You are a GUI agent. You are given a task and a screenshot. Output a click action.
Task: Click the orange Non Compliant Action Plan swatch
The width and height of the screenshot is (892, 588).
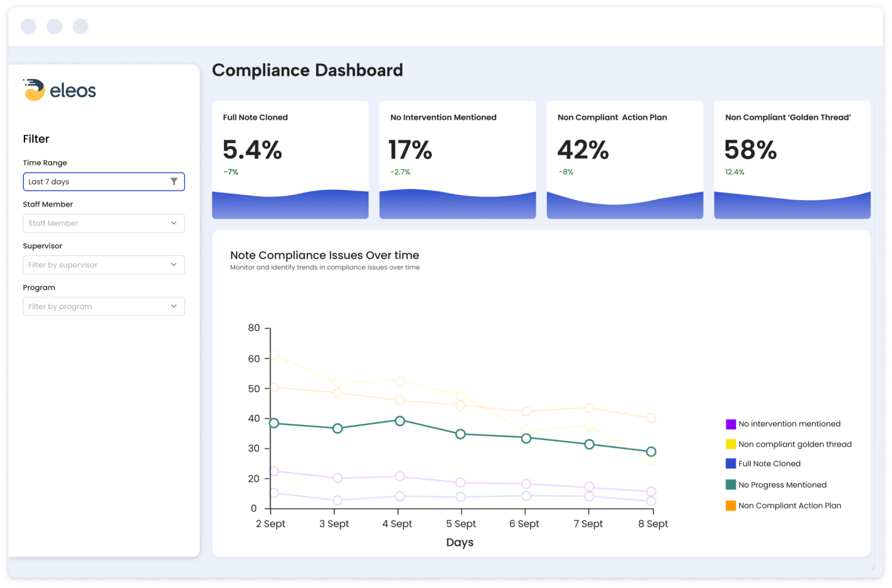[731, 505]
